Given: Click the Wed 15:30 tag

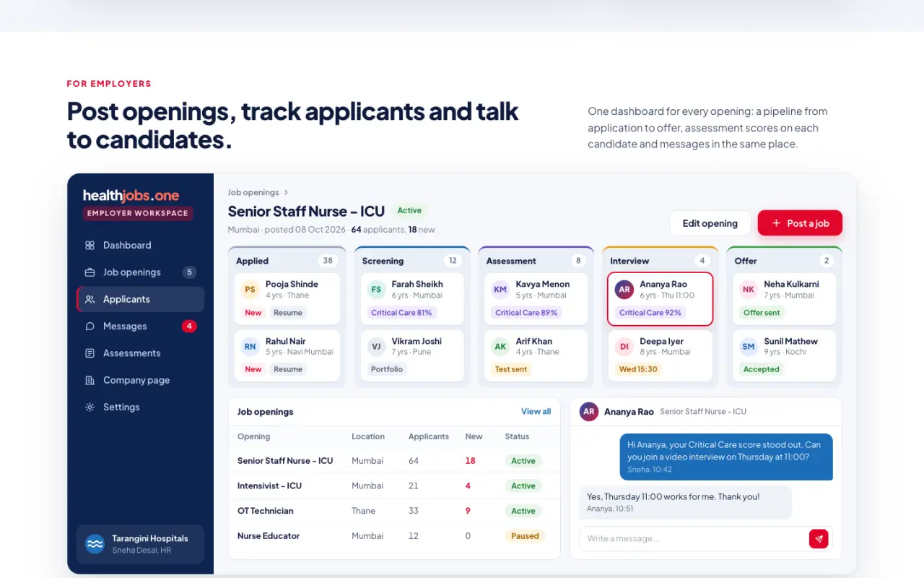Looking at the screenshot, I should click(x=638, y=369).
